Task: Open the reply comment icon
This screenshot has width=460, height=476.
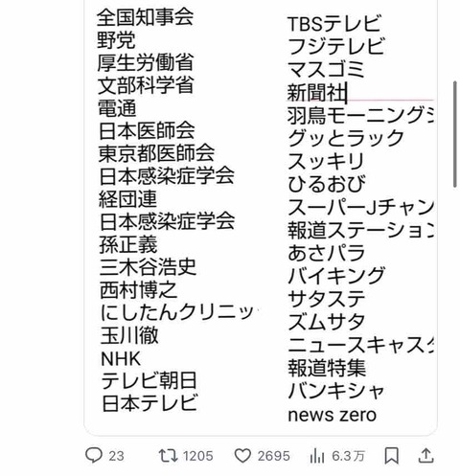Action: tap(94, 455)
